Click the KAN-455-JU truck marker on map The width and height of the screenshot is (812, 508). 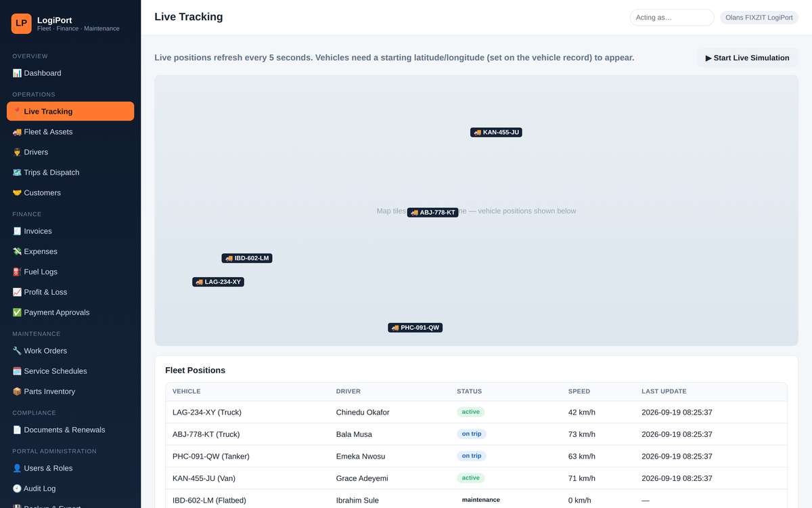496,132
